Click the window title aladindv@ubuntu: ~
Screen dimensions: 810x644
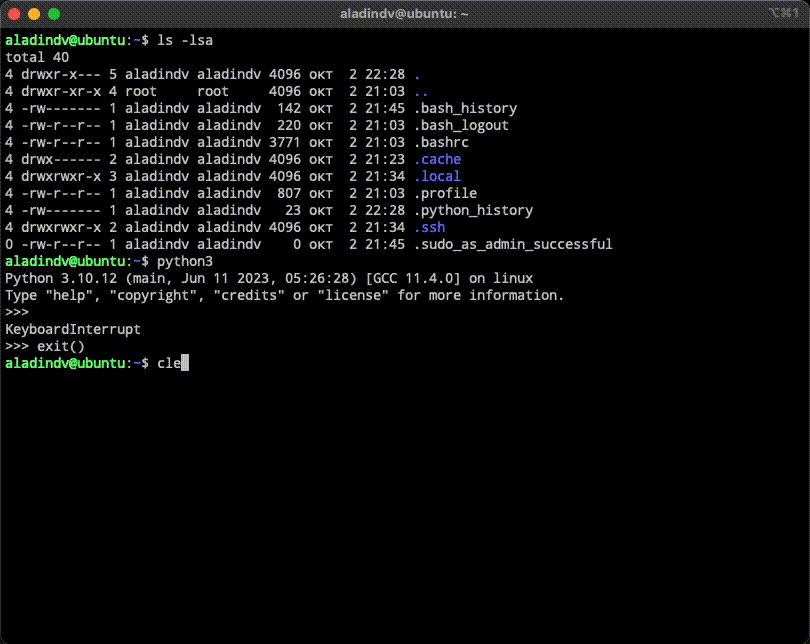[405, 14]
